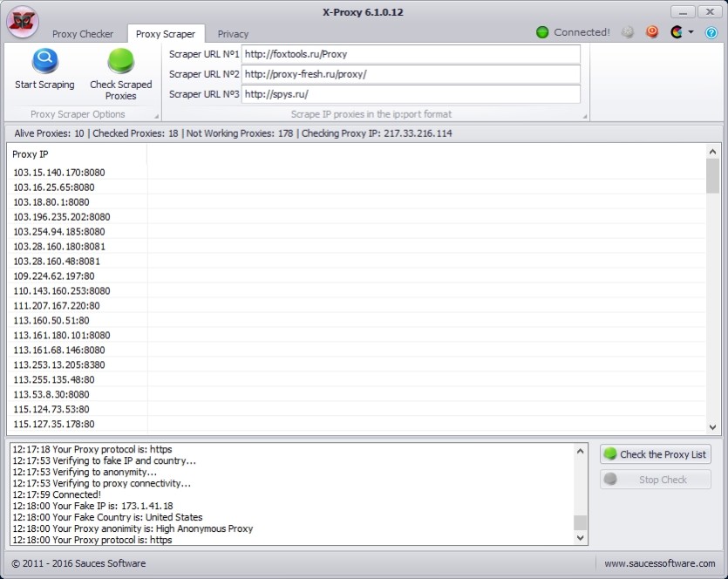Select proxy 103.15.140.170:8080
The height and width of the screenshot is (579, 728).
point(59,173)
